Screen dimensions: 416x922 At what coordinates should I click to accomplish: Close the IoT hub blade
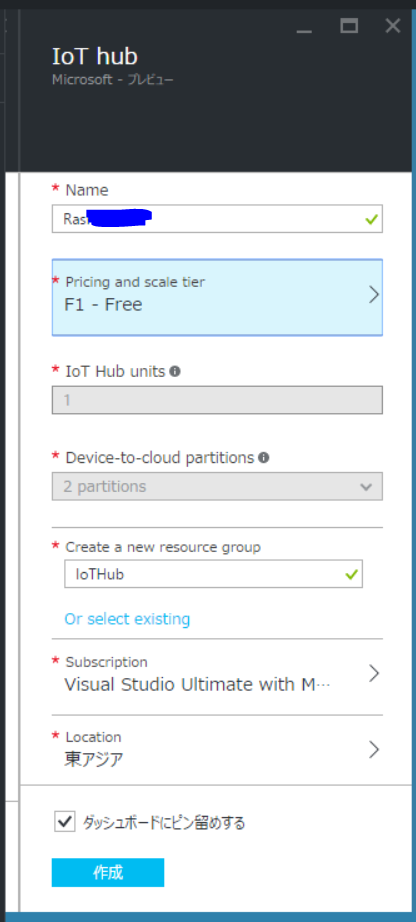[x=392, y=25]
